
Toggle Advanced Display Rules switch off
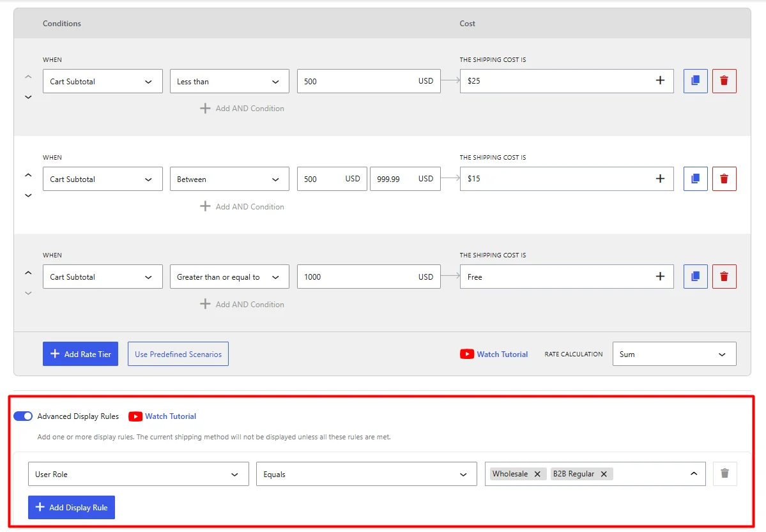click(x=23, y=416)
